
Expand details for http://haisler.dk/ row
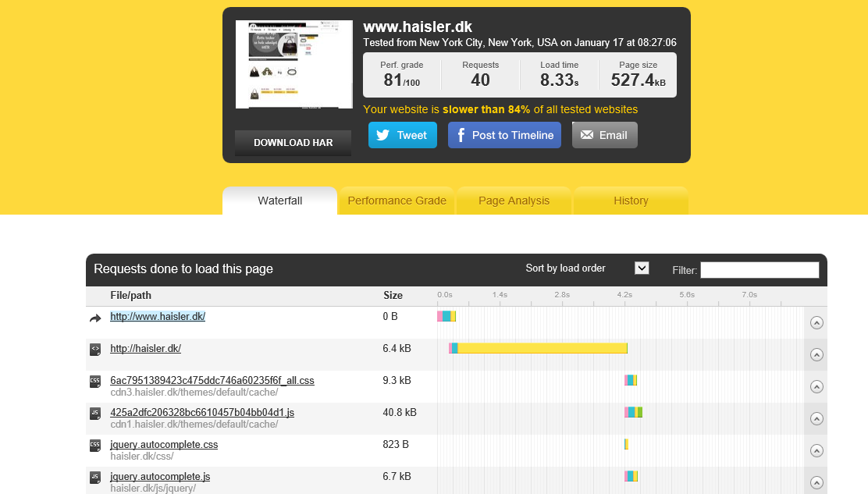(816, 354)
